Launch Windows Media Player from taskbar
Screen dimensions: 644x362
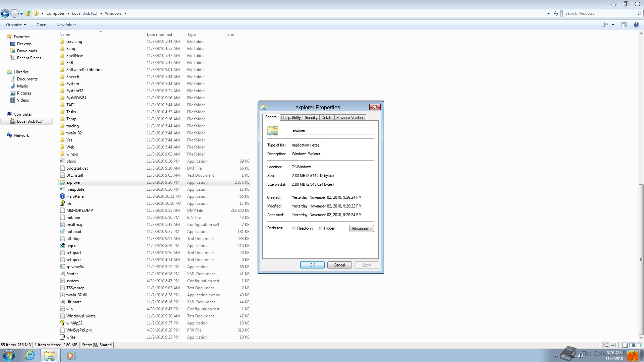pos(70,355)
